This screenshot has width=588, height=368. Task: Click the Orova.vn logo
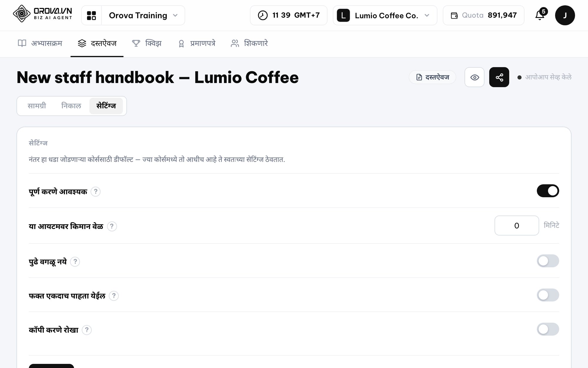click(x=43, y=14)
